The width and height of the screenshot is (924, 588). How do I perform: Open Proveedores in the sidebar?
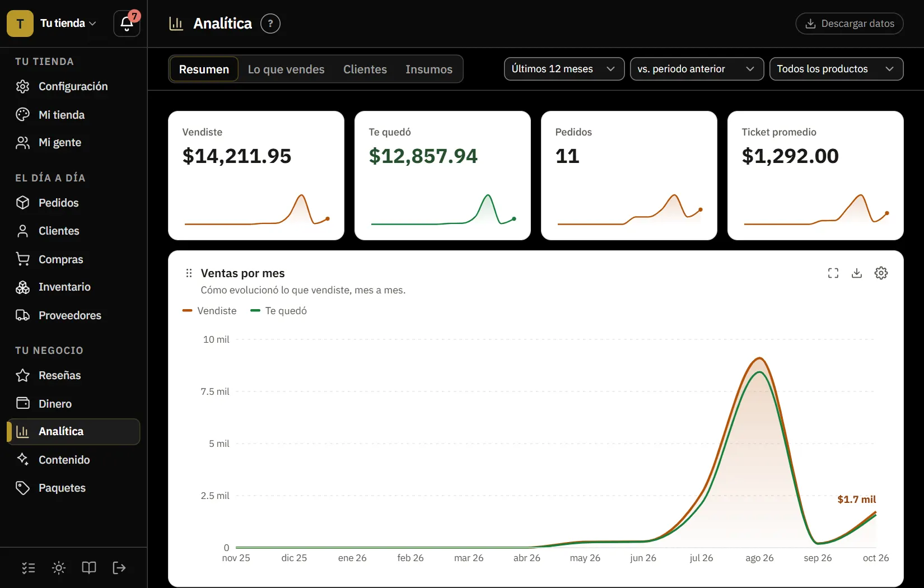coord(73,315)
